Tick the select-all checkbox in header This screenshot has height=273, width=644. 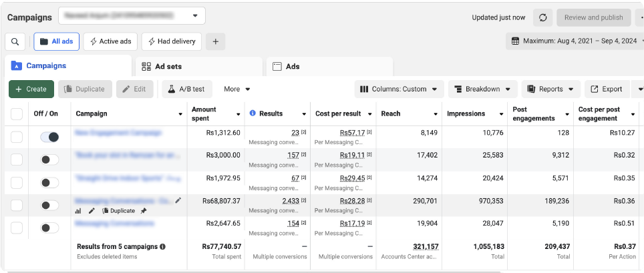coord(17,114)
